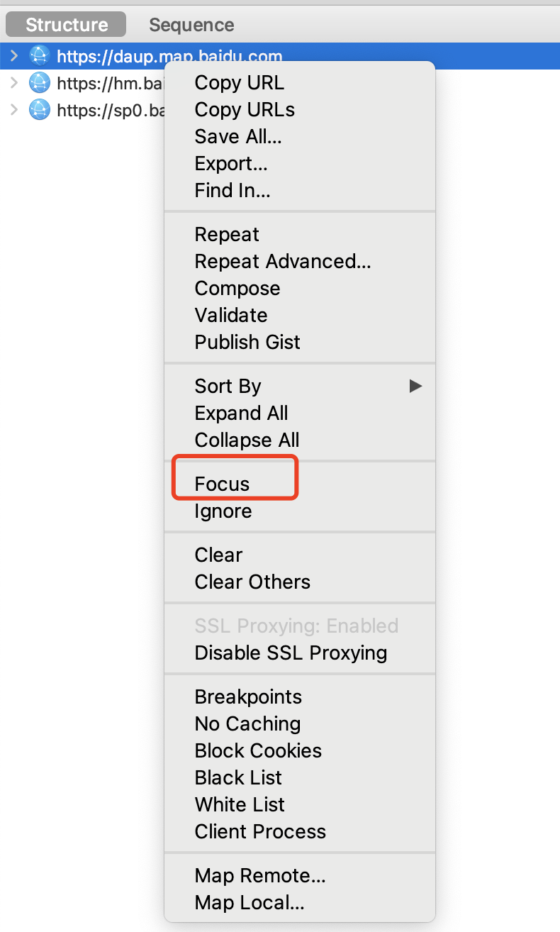The width and height of the screenshot is (560, 932).
Task: Click globe icon beside daup.map.baidu.com host
Action: click(x=40, y=56)
